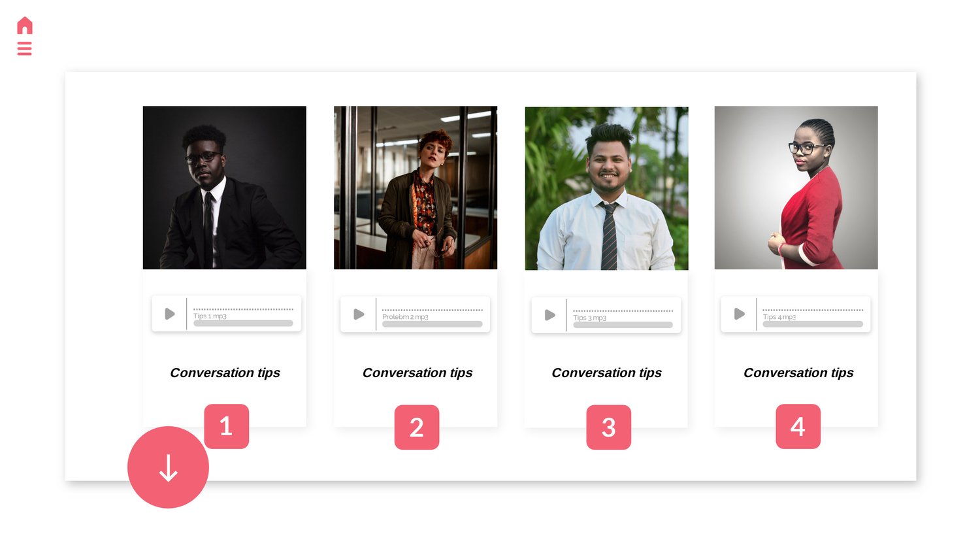Seek on Tips 3.mp3 progress bar
The image size is (980, 551).
click(x=623, y=325)
